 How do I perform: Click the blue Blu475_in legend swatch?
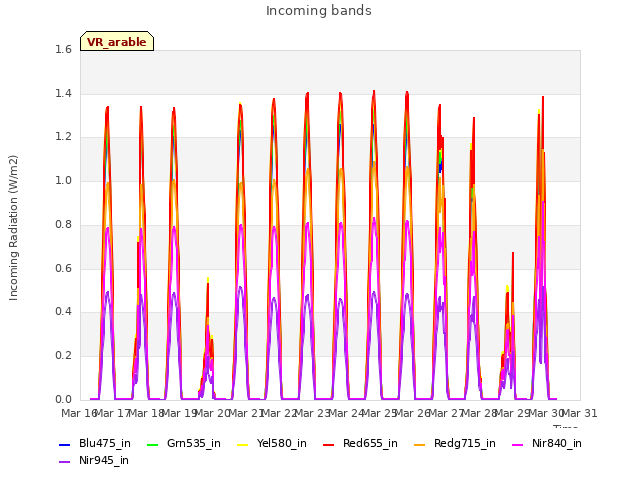point(65,444)
